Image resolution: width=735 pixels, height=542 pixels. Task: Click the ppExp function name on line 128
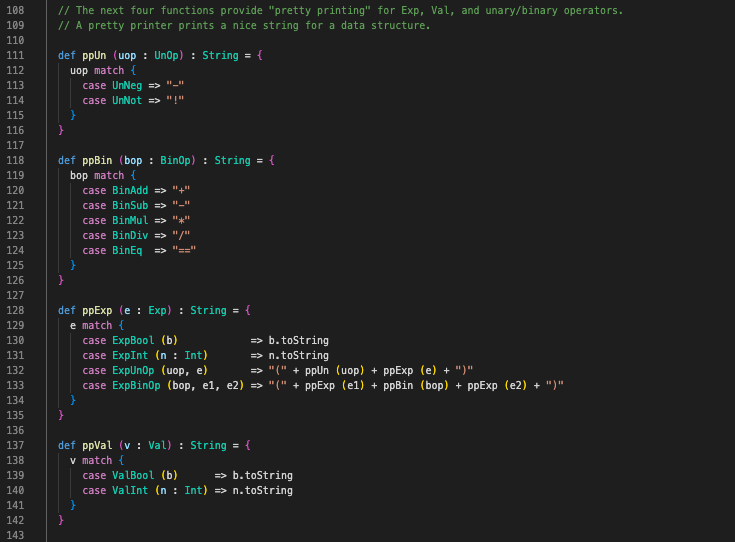97,310
